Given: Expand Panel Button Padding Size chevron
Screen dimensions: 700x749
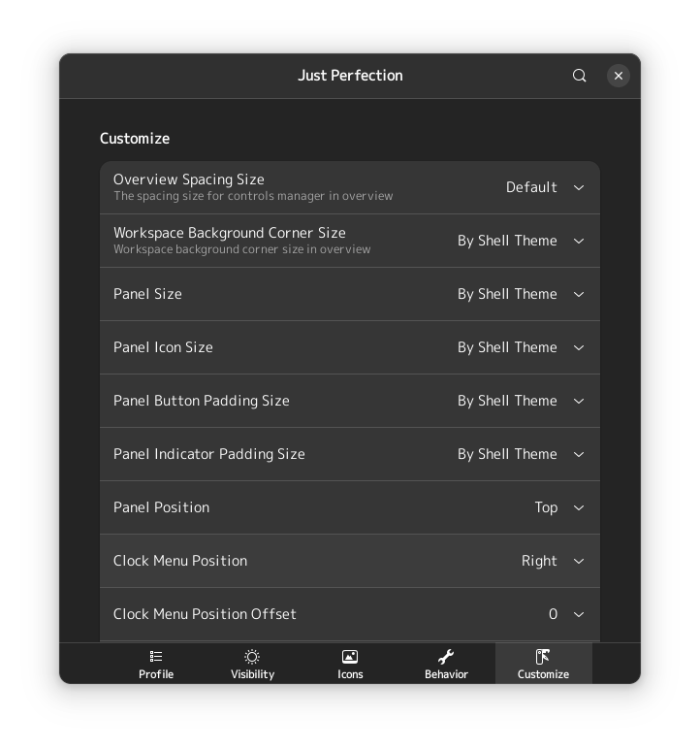Looking at the screenshot, I should coord(578,401).
